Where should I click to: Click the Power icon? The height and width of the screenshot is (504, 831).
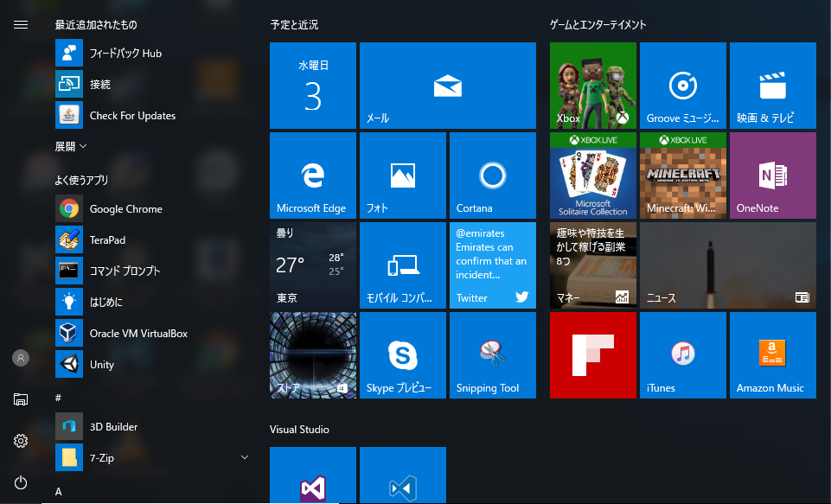point(21,482)
